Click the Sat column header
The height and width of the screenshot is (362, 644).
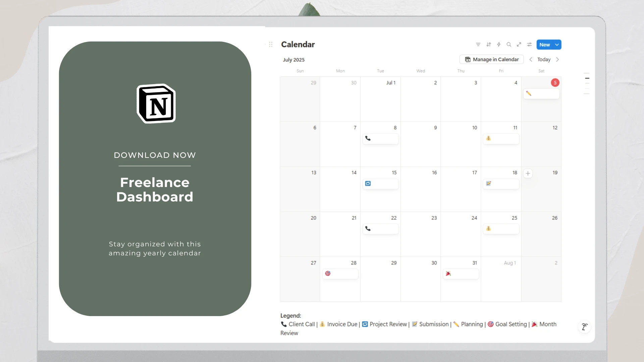541,71
